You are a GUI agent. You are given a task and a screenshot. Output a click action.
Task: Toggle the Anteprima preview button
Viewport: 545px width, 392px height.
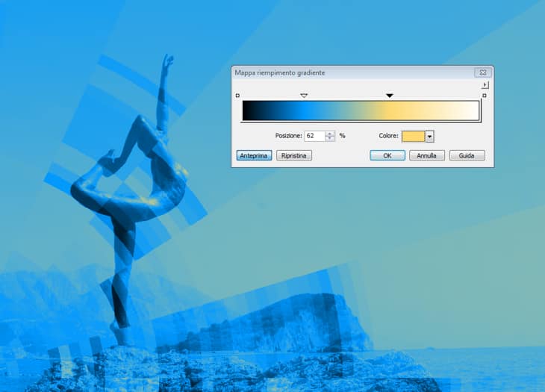tap(253, 155)
